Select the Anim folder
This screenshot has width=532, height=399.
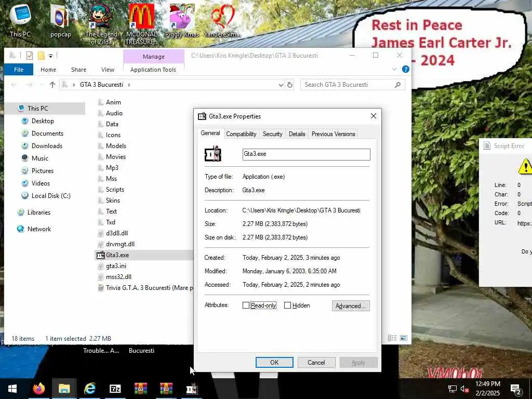(x=113, y=102)
